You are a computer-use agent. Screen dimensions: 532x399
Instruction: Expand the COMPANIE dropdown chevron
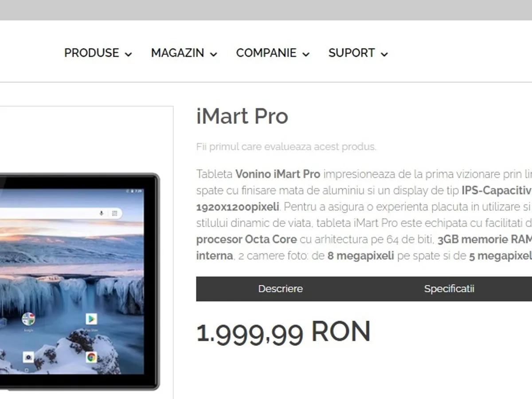(x=305, y=55)
